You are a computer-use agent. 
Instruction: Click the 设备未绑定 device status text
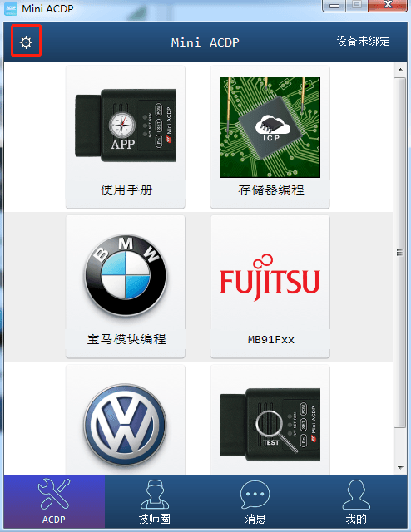363,41
